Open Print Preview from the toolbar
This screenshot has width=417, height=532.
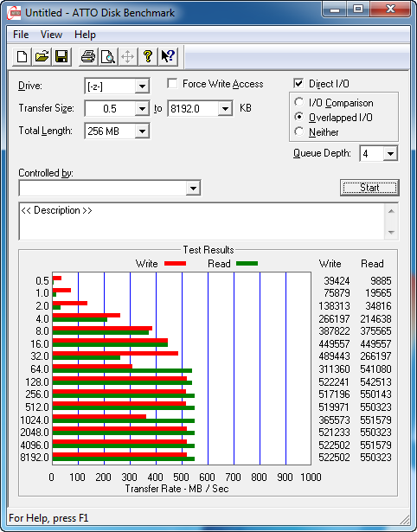point(108,56)
